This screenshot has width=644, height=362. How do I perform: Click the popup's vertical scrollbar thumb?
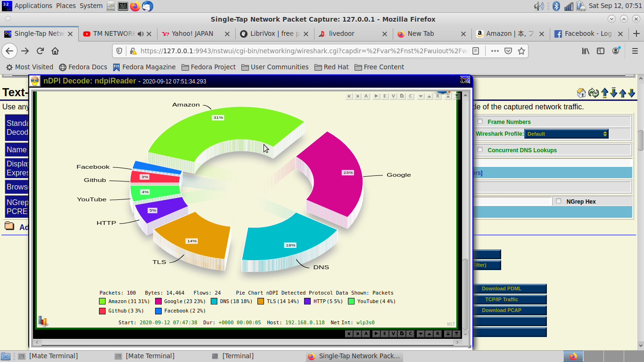click(465, 295)
